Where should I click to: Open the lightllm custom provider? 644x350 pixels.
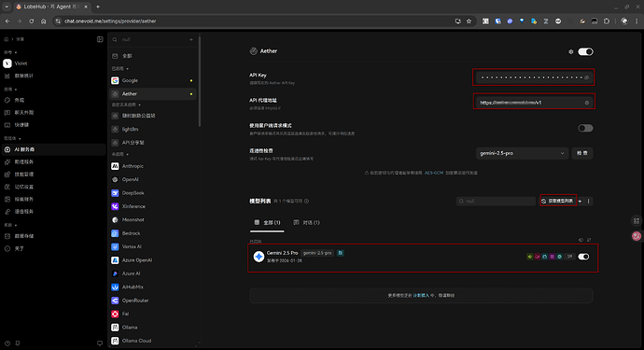click(152, 129)
